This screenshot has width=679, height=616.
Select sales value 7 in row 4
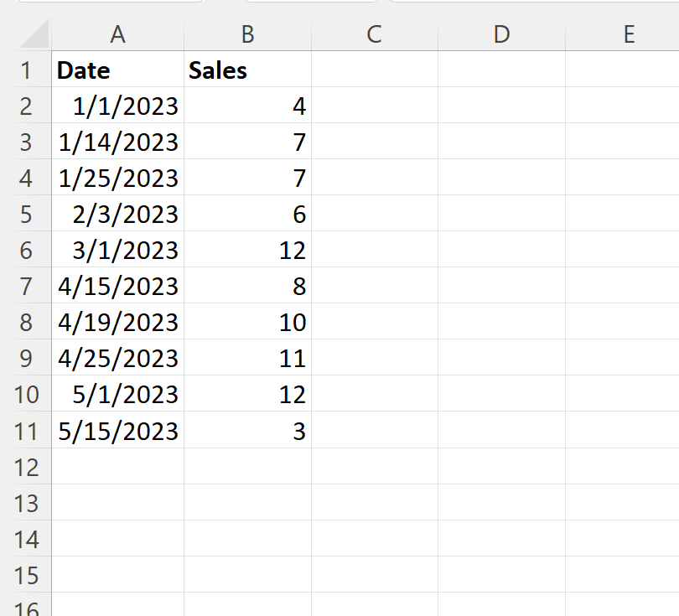pyautogui.click(x=247, y=177)
